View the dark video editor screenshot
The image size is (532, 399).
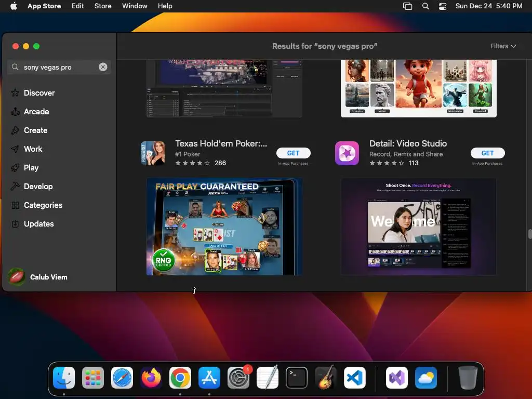tap(224, 88)
